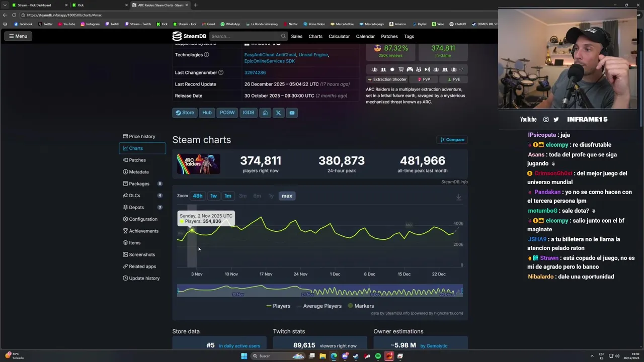Click the Instagram icon in stream overlay
The image size is (644, 362).
(546, 119)
